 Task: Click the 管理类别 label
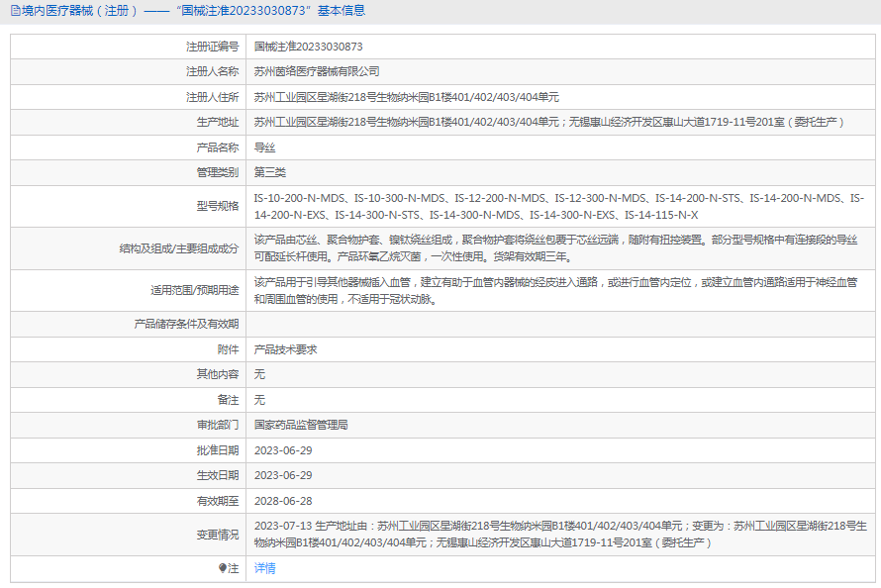[218, 172]
